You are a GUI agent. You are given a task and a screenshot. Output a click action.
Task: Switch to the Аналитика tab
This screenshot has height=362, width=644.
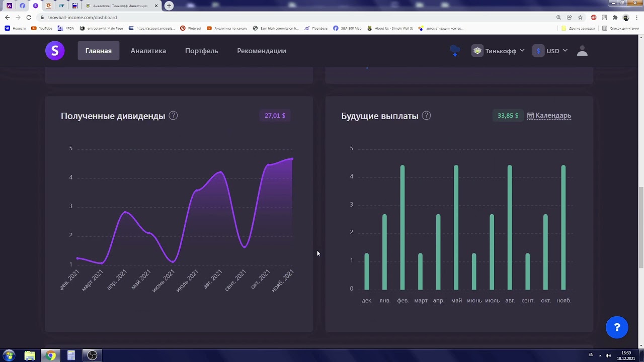148,51
